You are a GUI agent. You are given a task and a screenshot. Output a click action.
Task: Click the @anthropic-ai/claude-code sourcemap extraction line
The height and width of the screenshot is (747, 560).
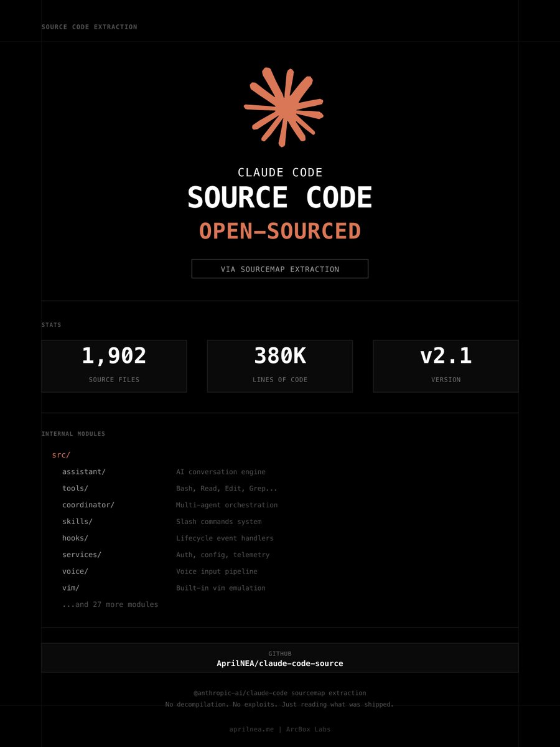[x=280, y=693]
